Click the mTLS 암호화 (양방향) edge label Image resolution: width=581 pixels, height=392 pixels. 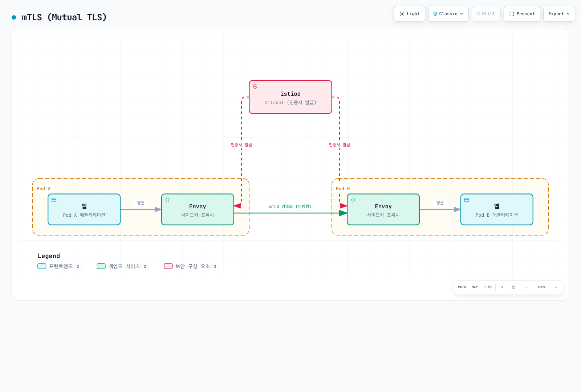pos(290,207)
